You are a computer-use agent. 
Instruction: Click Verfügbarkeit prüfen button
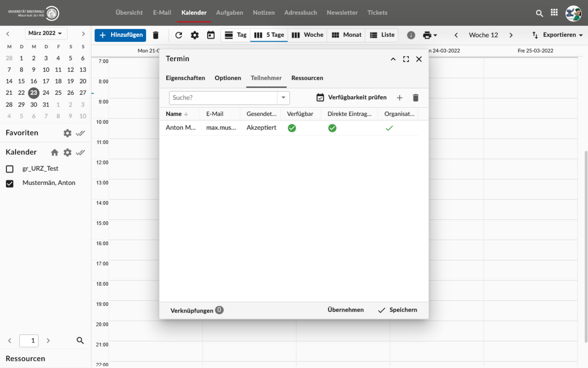(351, 98)
